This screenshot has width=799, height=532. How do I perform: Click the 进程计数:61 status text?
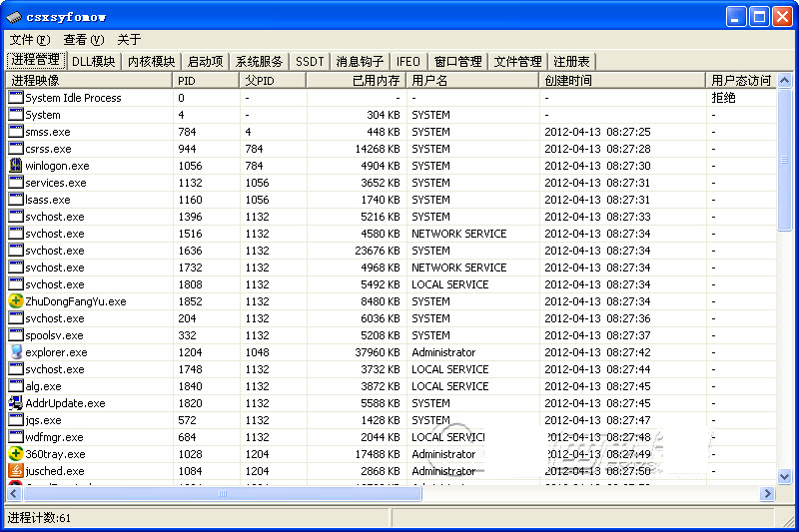(x=39, y=518)
